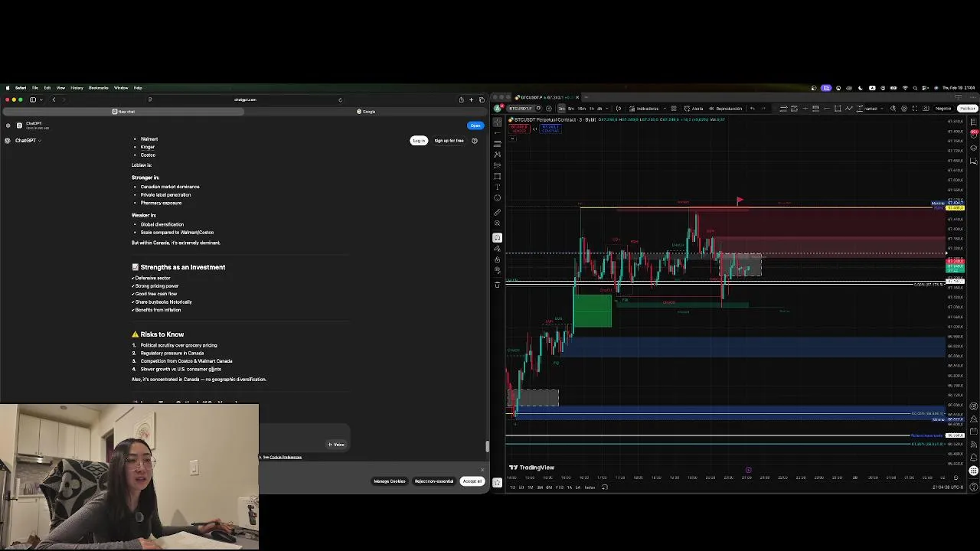Switch to the New chat tab
980x551 pixels.
click(x=123, y=112)
